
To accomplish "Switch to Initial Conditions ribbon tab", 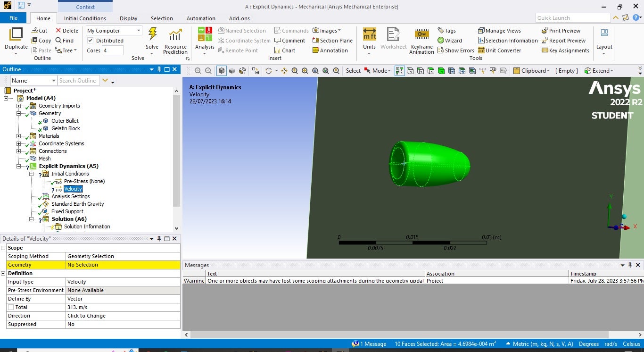I will coord(85,18).
